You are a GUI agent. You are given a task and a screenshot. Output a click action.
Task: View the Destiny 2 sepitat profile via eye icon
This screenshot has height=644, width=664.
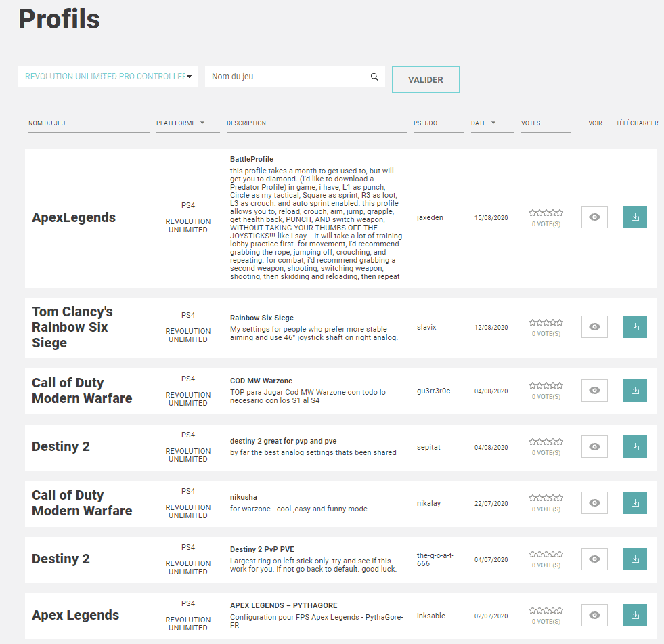pyautogui.click(x=594, y=447)
